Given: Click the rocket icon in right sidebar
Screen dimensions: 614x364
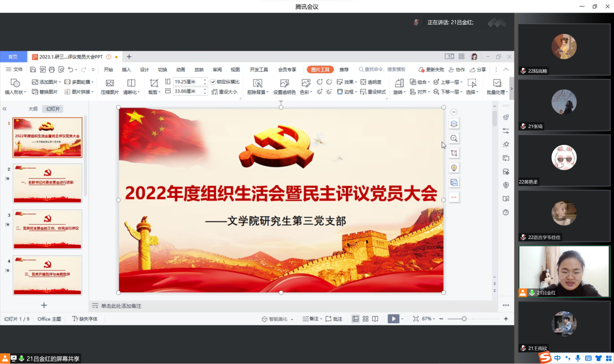Looking at the screenshot, I should (506, 117).
